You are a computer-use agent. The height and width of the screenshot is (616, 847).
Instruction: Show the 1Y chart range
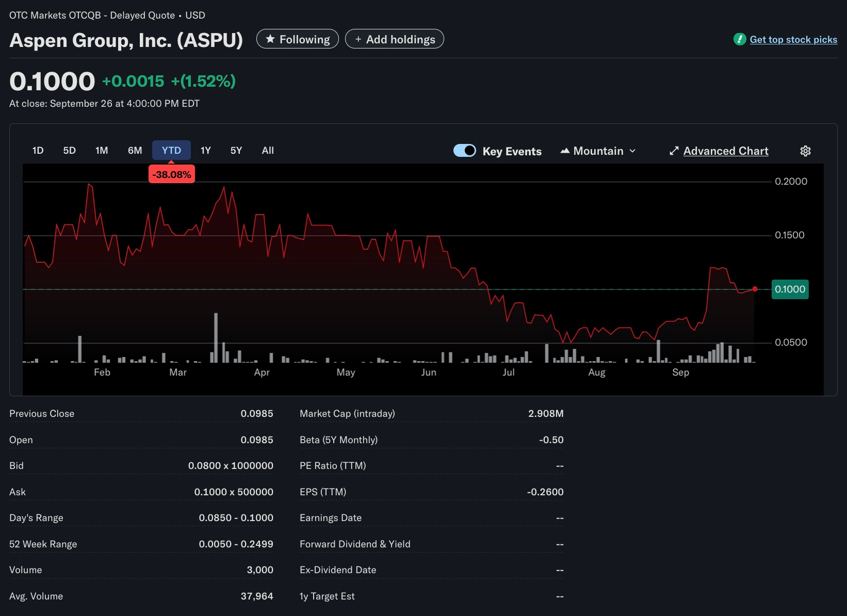[x=205, y=150]
